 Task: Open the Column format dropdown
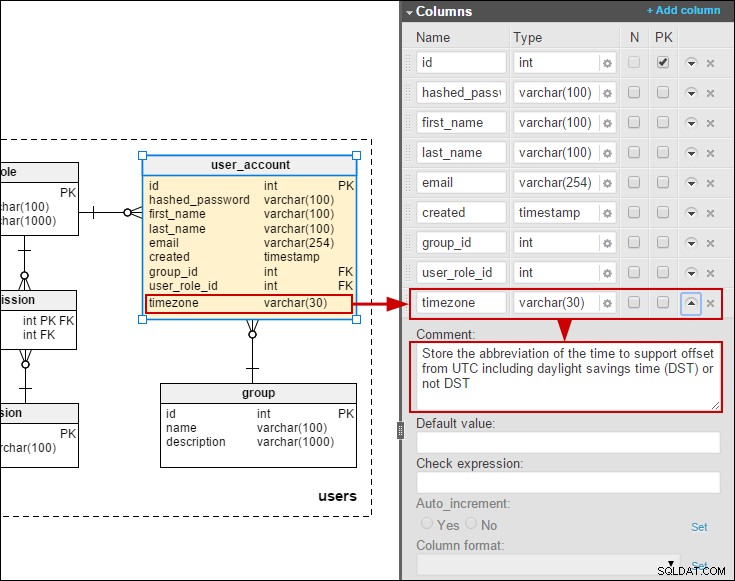pyautogui.click(x=548, y=565)
